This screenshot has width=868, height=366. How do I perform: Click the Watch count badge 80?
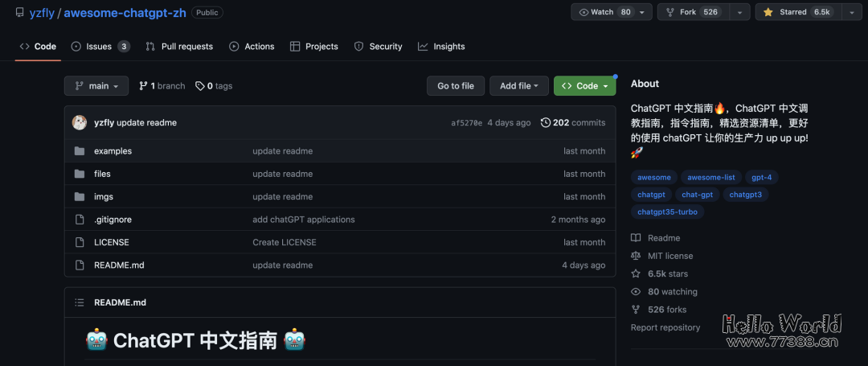coord(626,12)
